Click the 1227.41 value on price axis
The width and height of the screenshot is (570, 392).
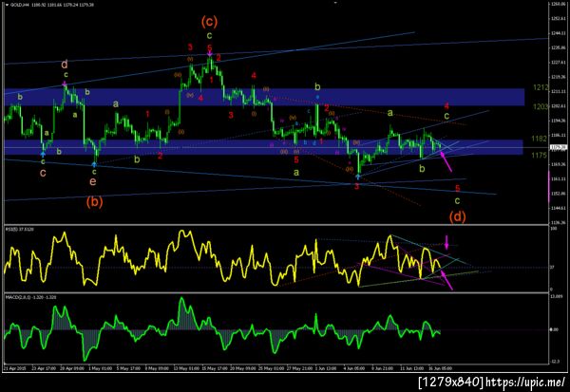point(558,62)
